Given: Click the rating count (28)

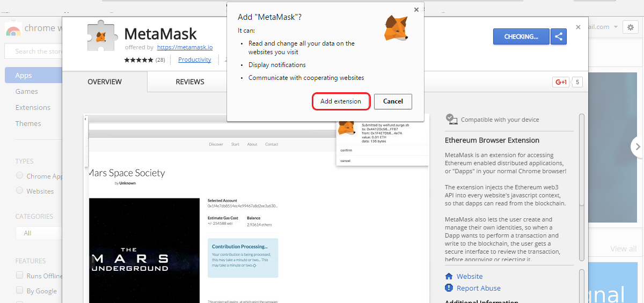Looking at the screenshot, I should pos(160,60).
